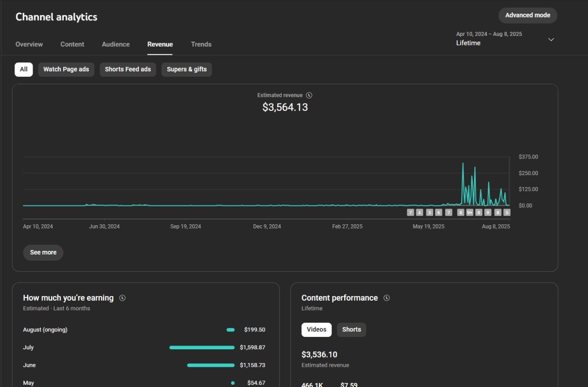Go to the Trends tab

[201, 44]
